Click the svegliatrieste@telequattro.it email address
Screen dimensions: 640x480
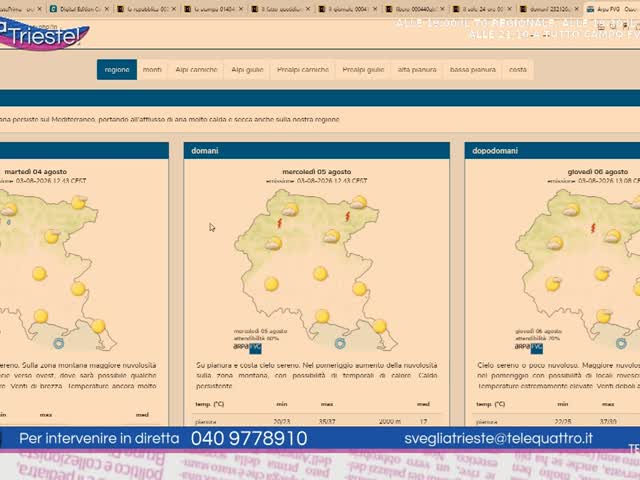[498, 438]
